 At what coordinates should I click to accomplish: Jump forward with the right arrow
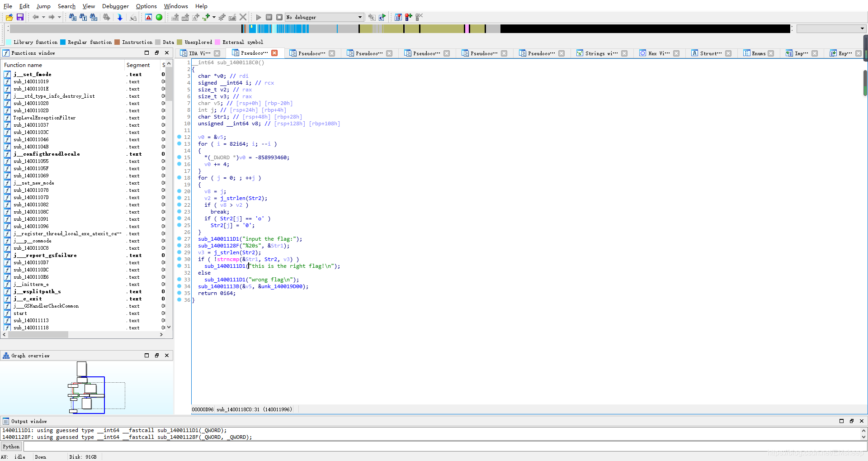52,17
